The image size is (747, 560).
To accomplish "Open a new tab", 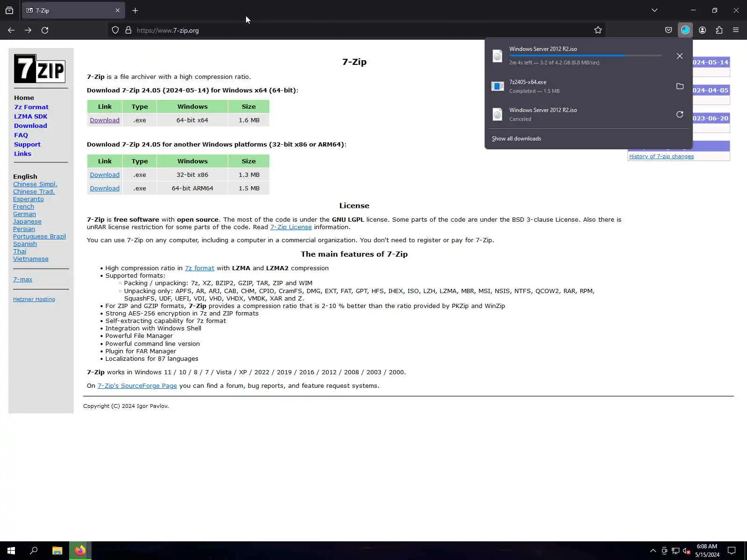I will point(135,10).
